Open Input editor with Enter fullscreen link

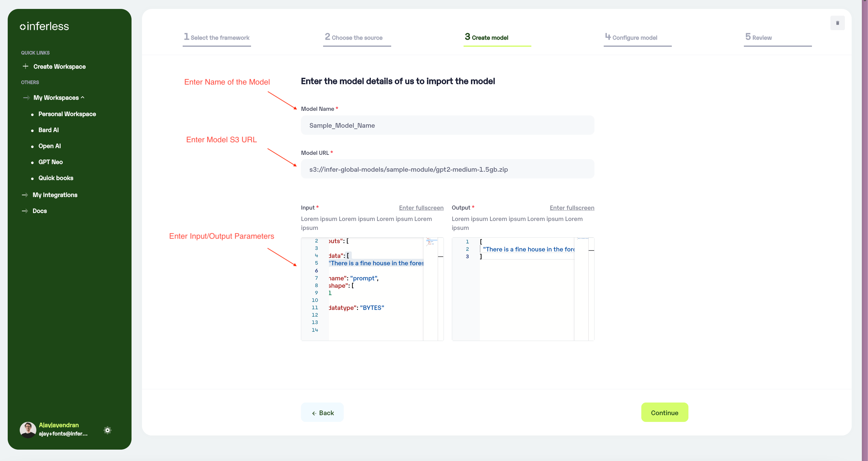[421, 208]
